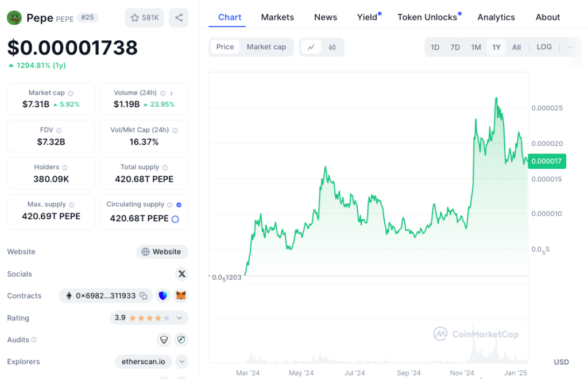The image size is (588, 379).
Task: Switch to the Markets tab
Action: click(277, 17)
